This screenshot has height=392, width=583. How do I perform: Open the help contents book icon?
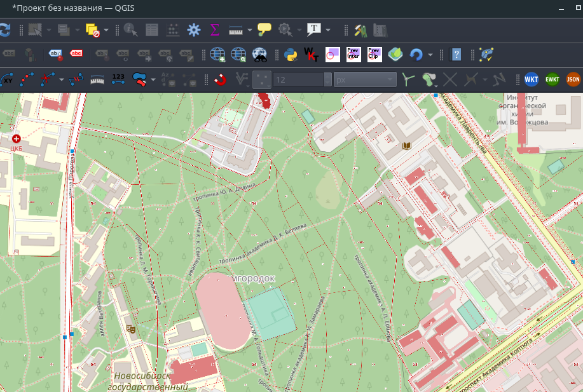coord(455,55)
